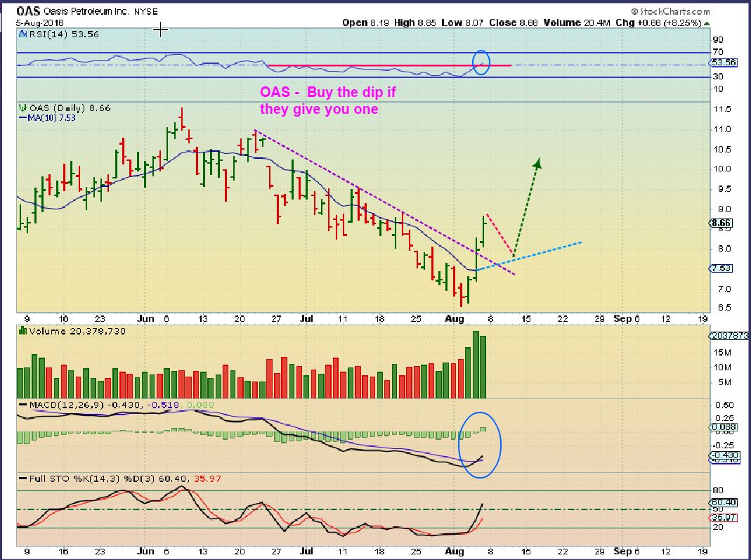The image size is (751, 560).
Task: Click the 53.56 RSI value tag on the right axis
Action: (724, 63)
